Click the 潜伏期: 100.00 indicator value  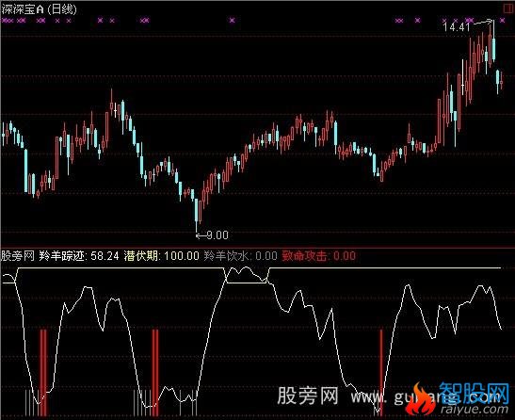pos(161,256)
